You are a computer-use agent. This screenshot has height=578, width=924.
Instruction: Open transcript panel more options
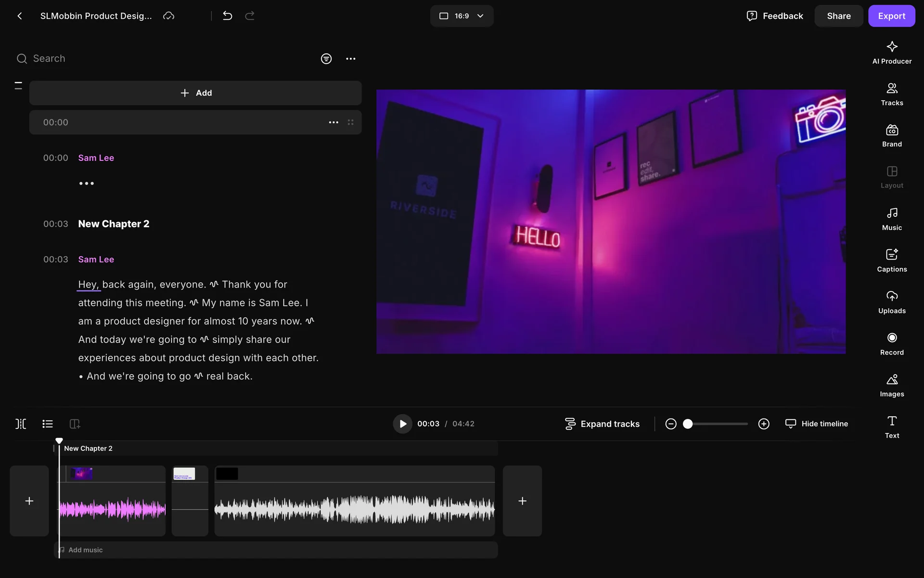350,59
